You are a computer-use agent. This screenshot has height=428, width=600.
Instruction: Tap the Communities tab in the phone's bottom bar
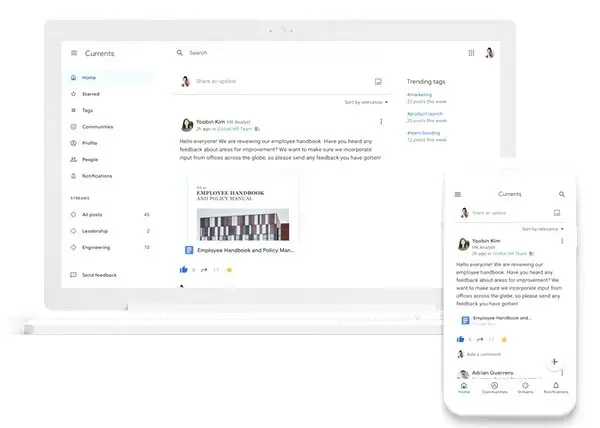[494, 387]
